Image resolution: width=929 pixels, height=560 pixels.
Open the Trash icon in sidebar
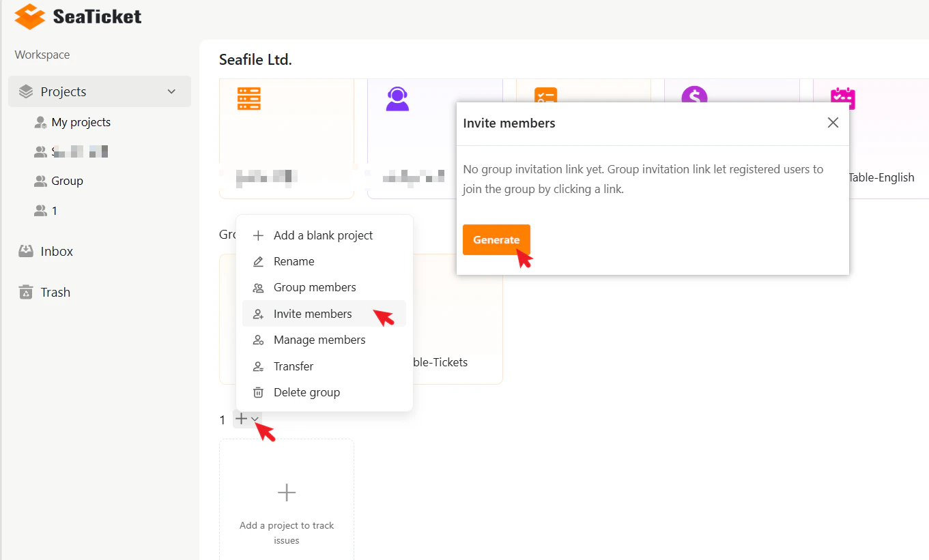26,292
